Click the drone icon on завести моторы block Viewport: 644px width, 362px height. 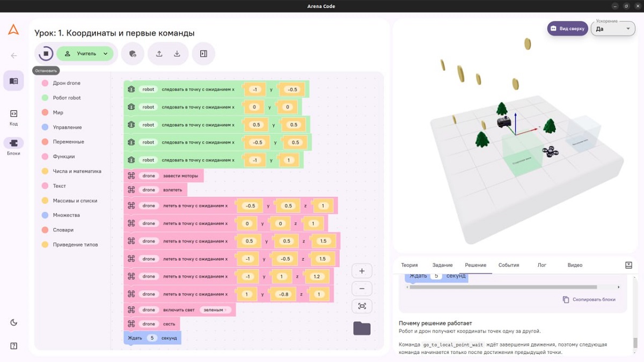point(131,176)
